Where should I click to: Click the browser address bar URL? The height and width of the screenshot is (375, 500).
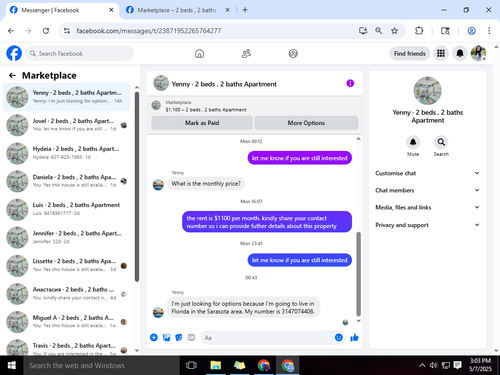[x=149, y=31]
